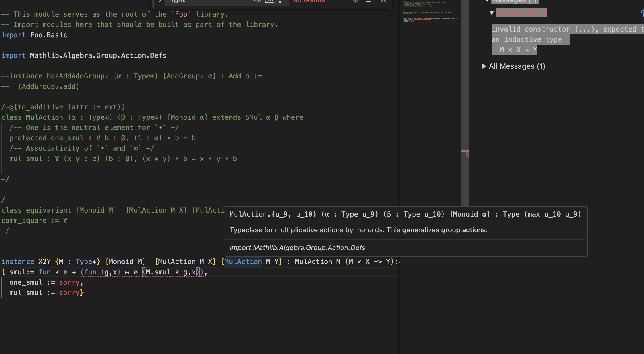
Task: Close the find widget
Action: 383,1
